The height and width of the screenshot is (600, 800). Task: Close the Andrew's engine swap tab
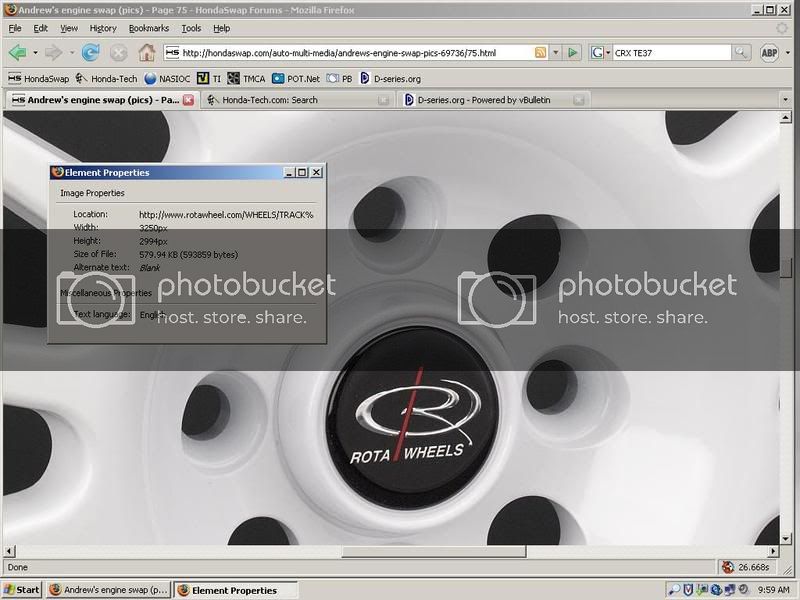pyautogui.click(x=188, y=100)
